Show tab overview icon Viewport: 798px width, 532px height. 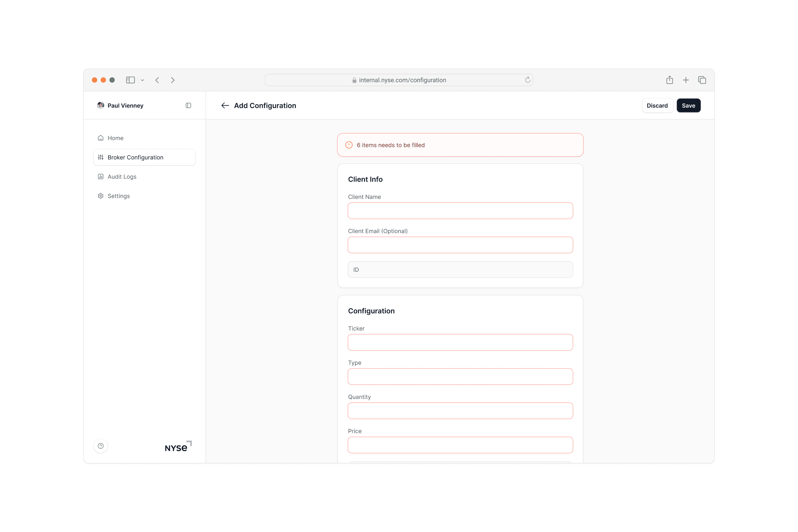pos(702,80)
